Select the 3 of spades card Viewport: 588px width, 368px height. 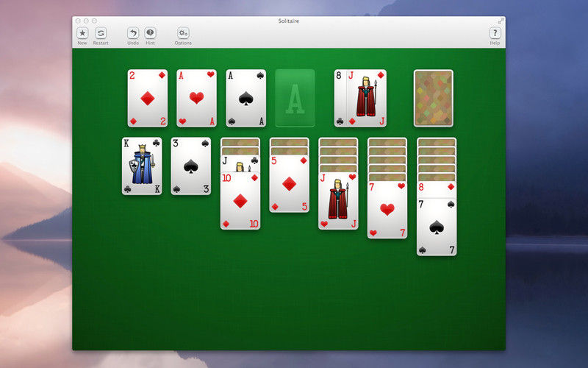[x=191, y=166]
